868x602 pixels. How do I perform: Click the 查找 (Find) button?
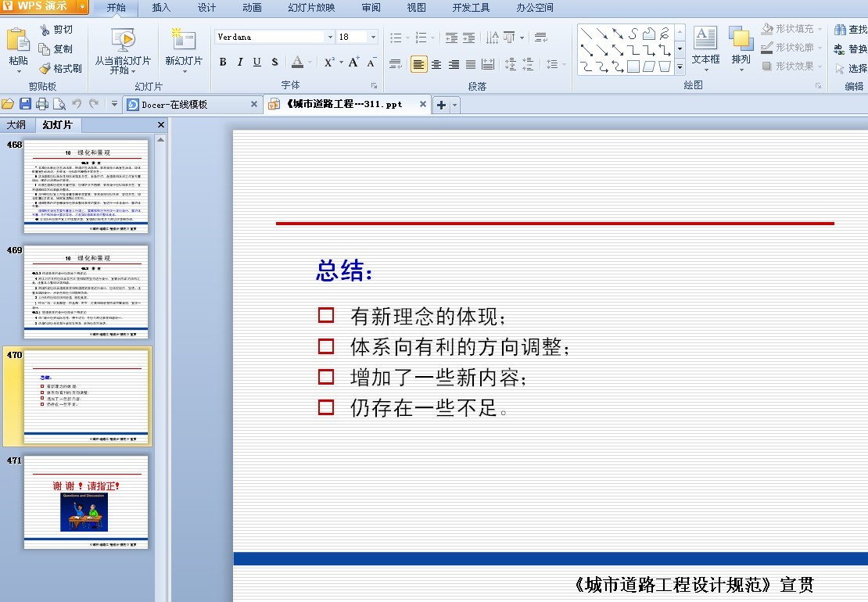pos(851,30)
